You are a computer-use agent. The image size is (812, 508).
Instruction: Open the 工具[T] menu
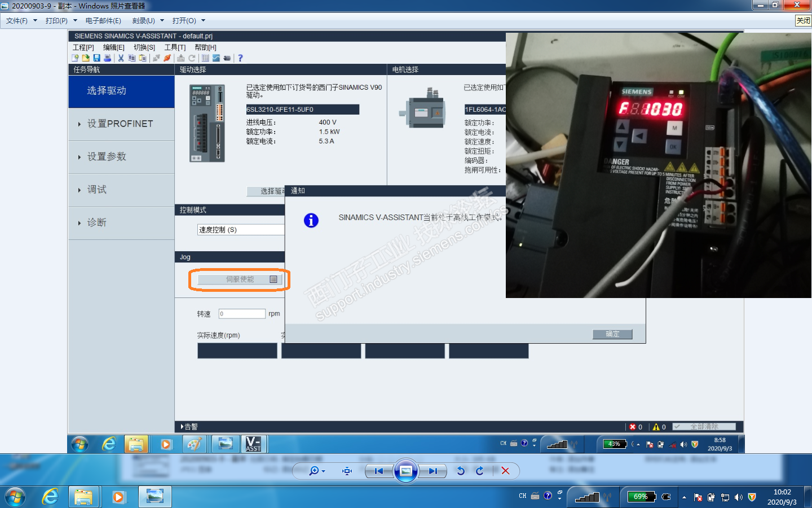(175, 47)
